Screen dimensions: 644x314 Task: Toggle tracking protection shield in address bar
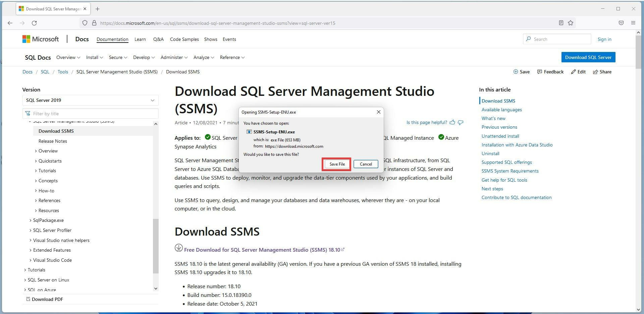[85, 23]
